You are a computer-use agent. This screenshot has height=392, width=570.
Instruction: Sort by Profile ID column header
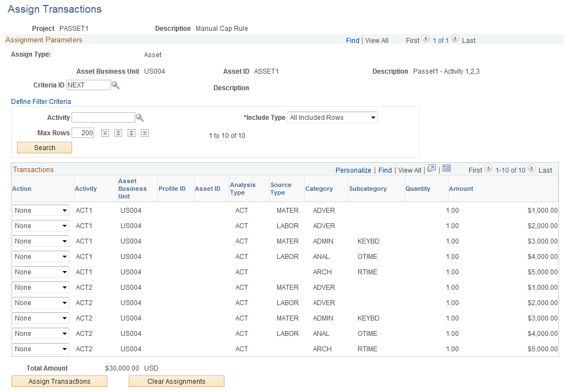click(x=172, y=189)
